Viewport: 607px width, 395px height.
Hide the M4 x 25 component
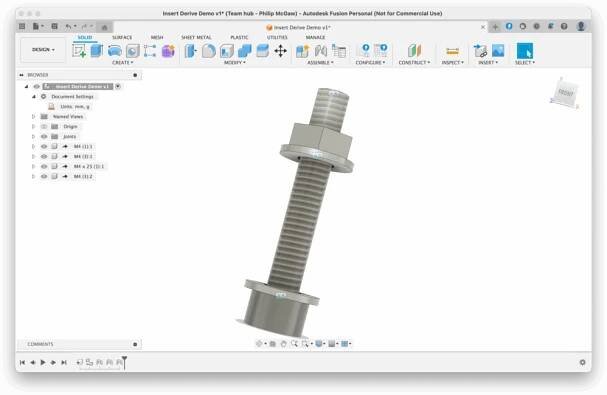tap(44, 167)
